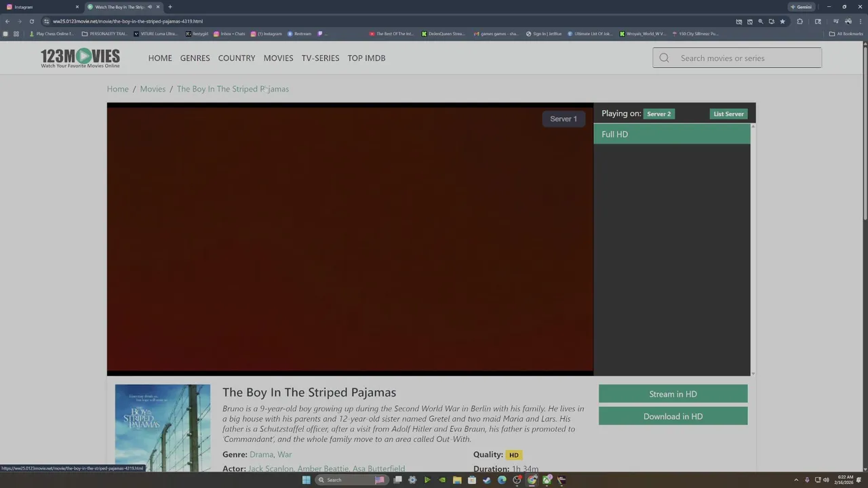
Task: Click the HD quality badge
Action: [x=514, y=455]
